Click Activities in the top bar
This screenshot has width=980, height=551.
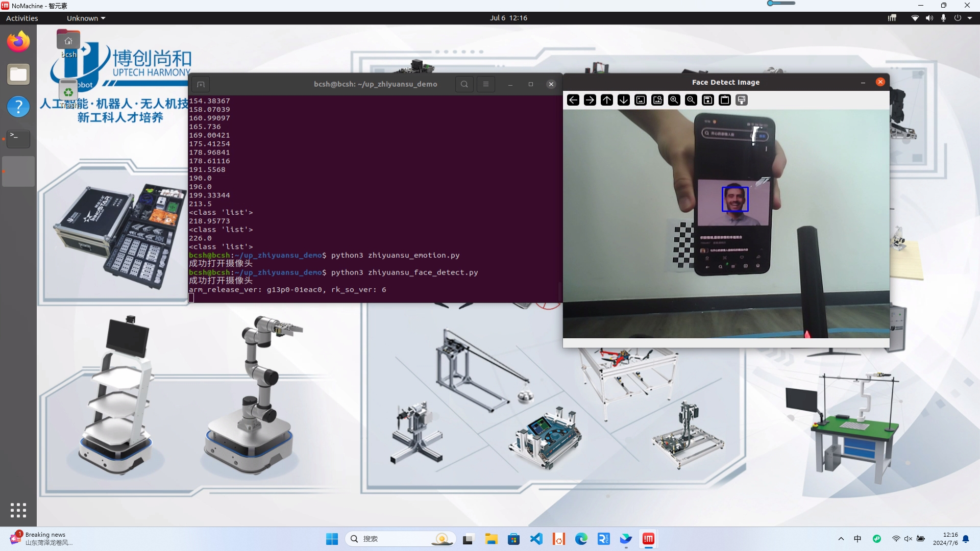pyautogui.click(x=22, y=18)
